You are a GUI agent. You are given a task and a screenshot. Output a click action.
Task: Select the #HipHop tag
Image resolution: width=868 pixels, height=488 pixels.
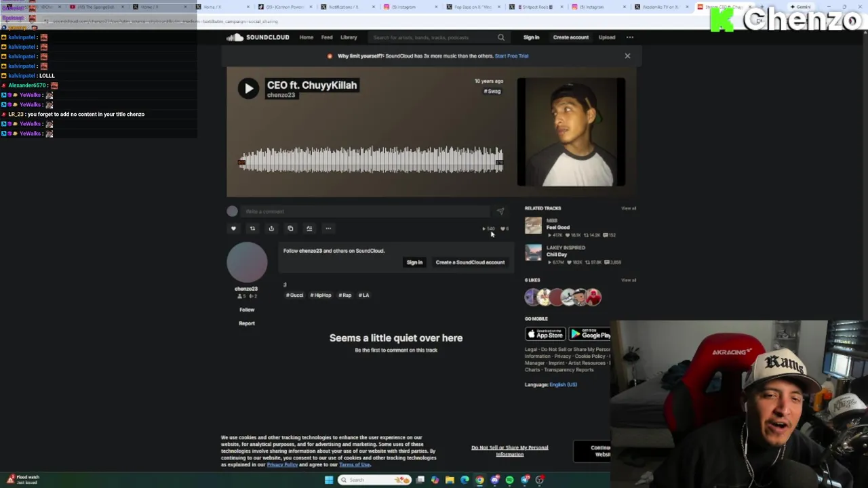321,295
